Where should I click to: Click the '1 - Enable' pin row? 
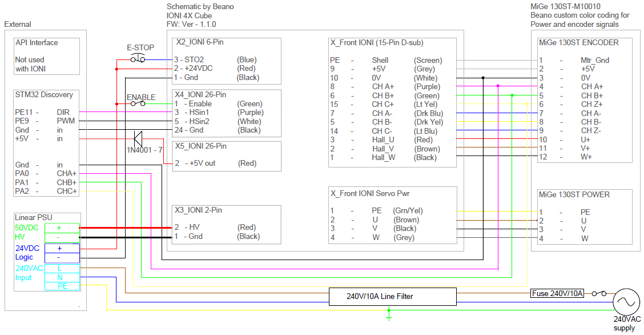coord(219,103)
